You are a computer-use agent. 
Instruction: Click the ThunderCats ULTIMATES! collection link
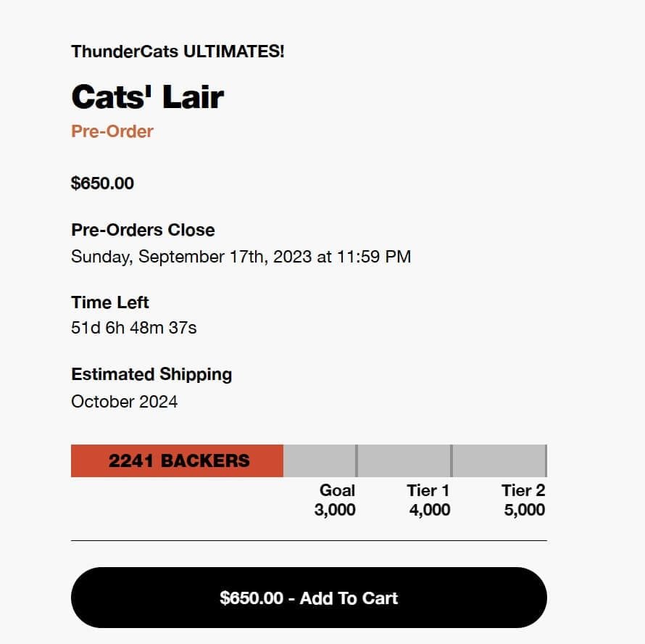click(177, 51)
